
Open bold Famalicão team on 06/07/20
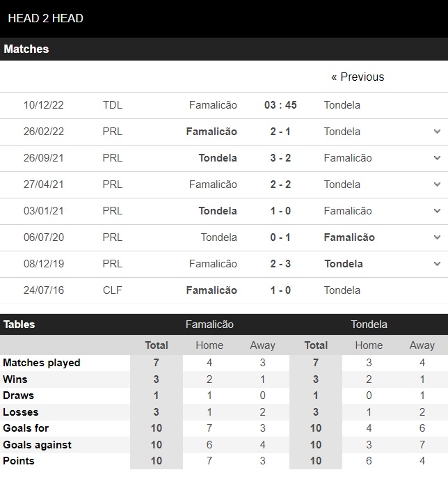tap(349, 237)
